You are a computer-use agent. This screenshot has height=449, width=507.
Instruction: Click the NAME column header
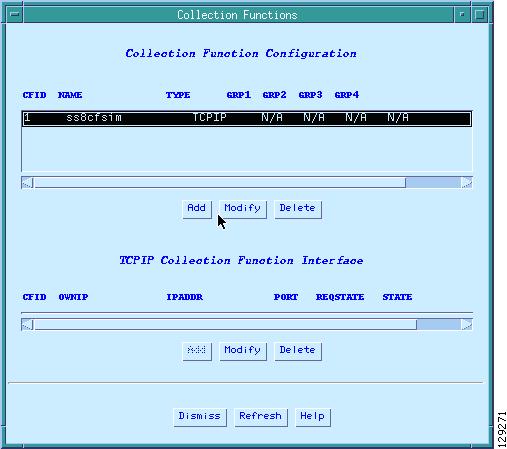tap(70, 95)
